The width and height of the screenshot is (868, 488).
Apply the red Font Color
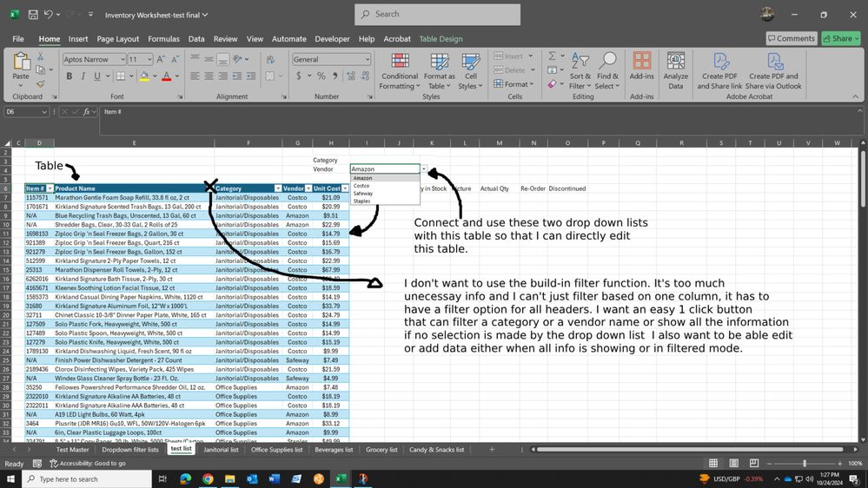(166, 76)
